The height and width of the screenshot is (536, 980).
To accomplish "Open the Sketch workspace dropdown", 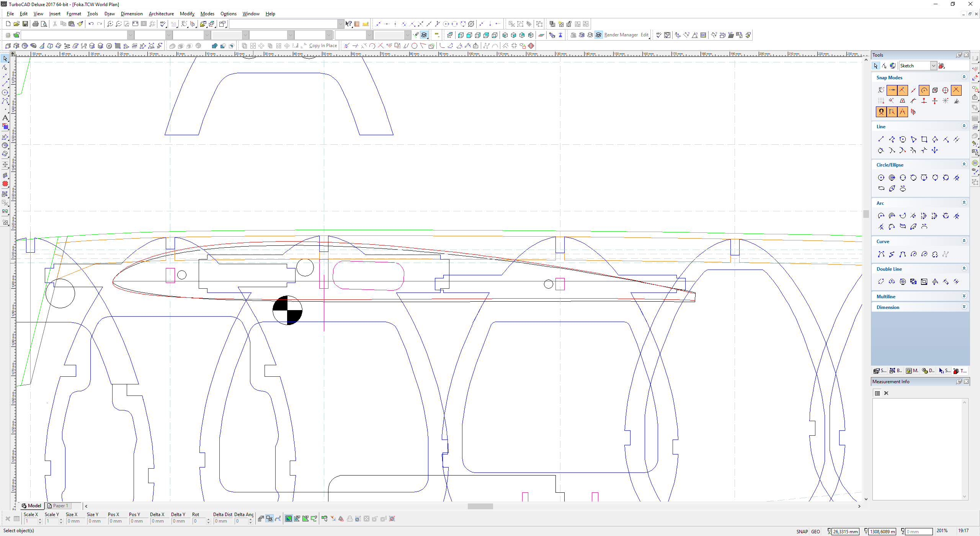I will point(933,66).
